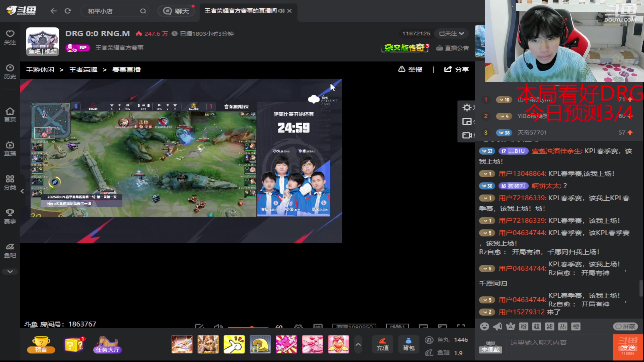
Task: Open the gear settings icon beside the video
Action: [467, 107]
